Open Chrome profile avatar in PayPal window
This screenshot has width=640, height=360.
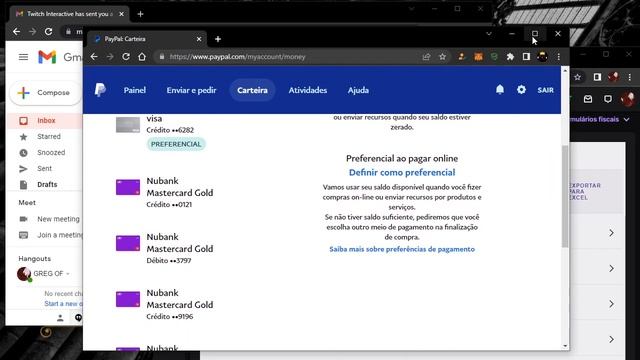(542, 57)
